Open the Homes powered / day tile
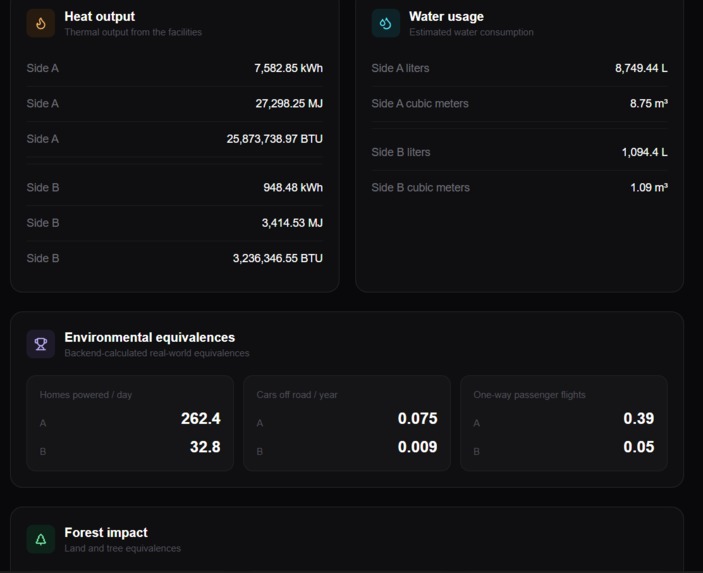This screenshot has width=703, height=573. click(x=130, y=423)
